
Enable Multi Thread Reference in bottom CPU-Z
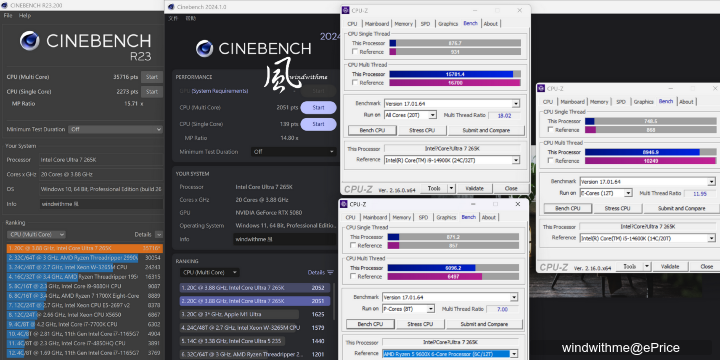pos(353,276)
